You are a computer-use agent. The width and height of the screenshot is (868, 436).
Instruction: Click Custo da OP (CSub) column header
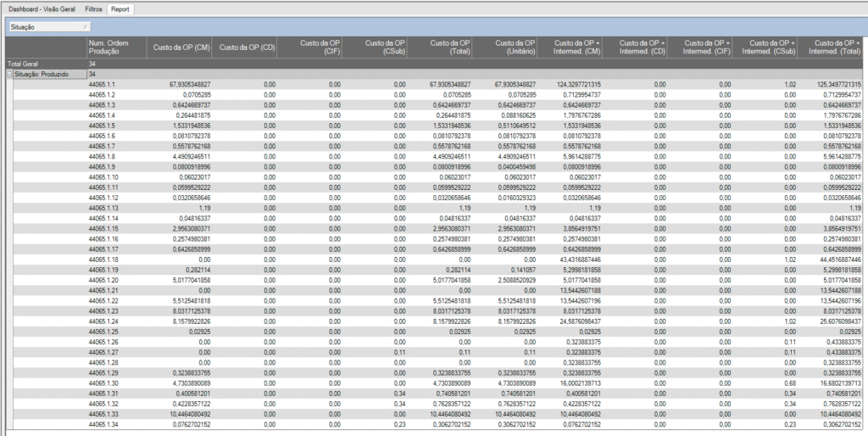(376, 48)
